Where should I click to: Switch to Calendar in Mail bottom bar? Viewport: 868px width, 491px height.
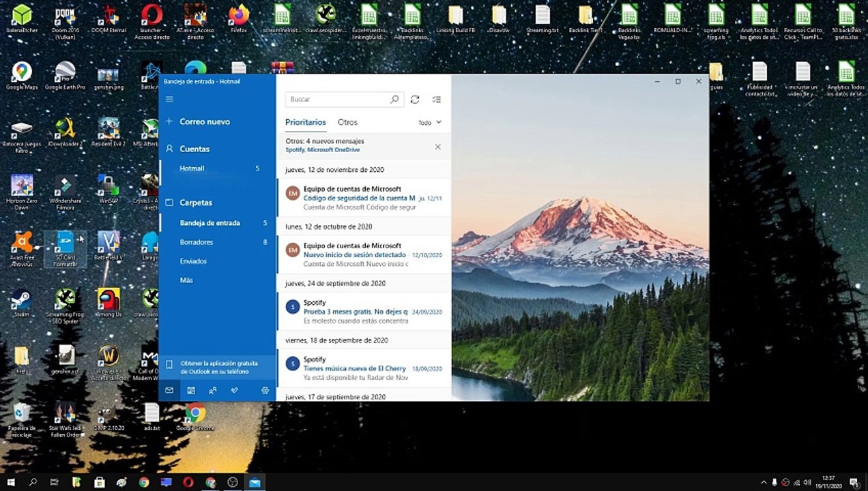coord(191,390)
